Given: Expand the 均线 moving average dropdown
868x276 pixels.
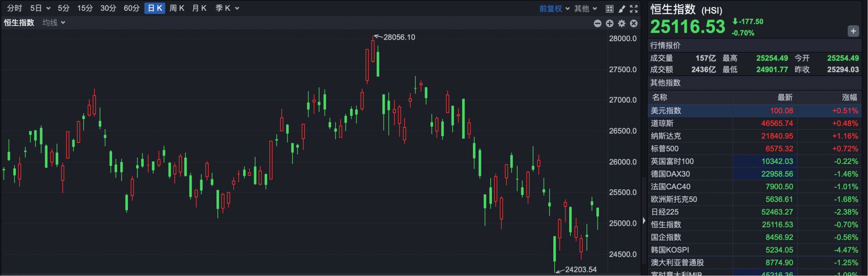Looking at the screenshot, I should (x=54, y=23).
